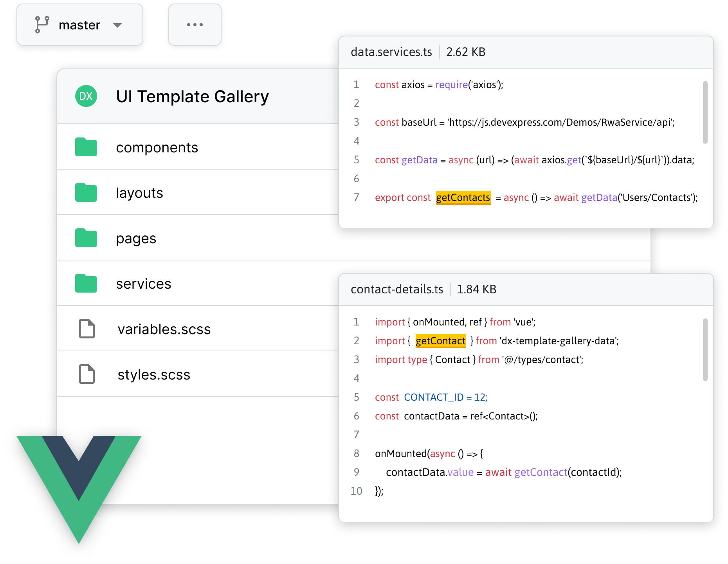This screenshot has width=728, height=564.
Task: Click getData on line 5 of data.services.ts
Action: click(x=420, y=160)
